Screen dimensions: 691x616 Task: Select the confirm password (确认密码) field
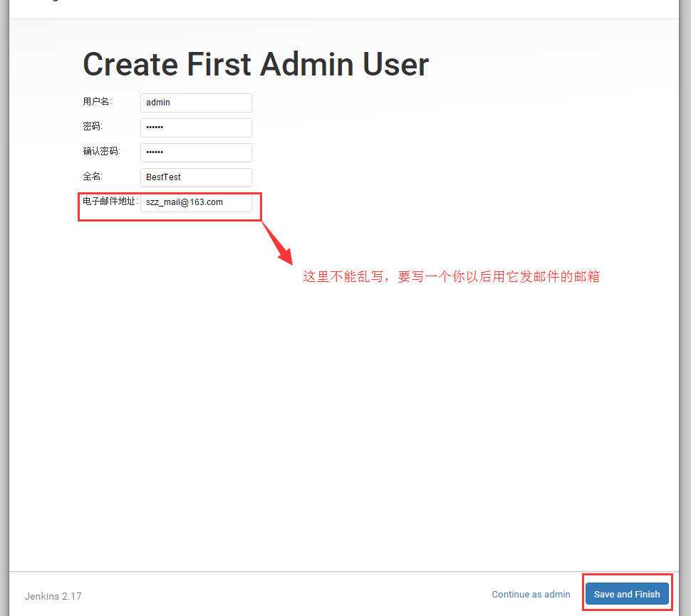coord(196,152)
